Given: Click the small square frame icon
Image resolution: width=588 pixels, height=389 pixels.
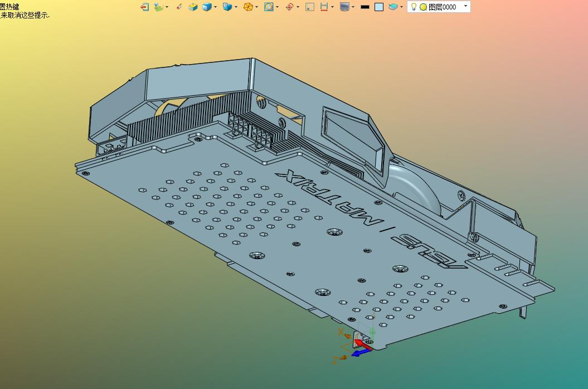Looking at the screenshot, I should tap(310, 7).
